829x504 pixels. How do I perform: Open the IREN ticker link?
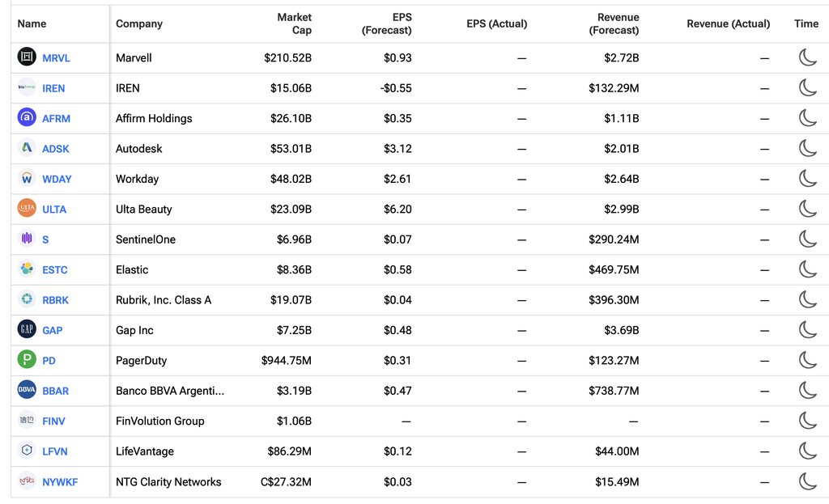point(53,88)
